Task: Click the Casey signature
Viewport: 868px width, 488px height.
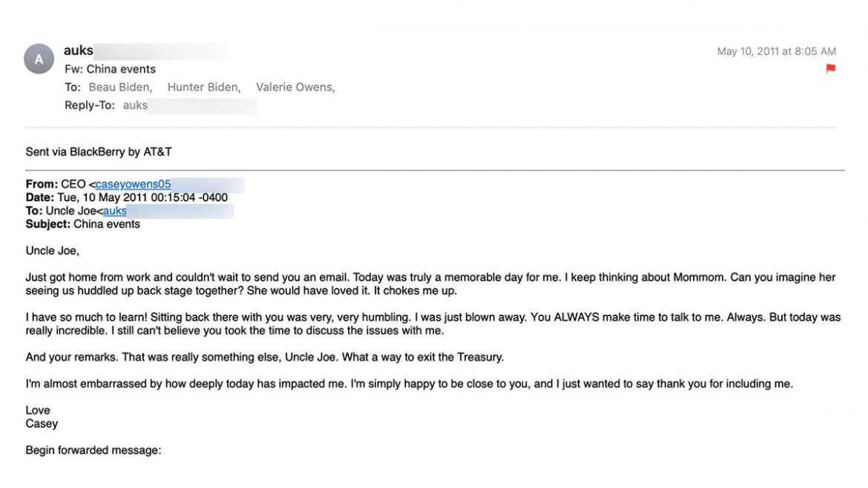Action: coord(42,423)
